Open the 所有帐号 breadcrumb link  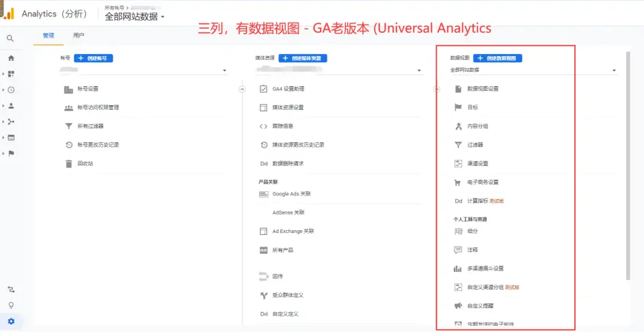pos(115,8)
